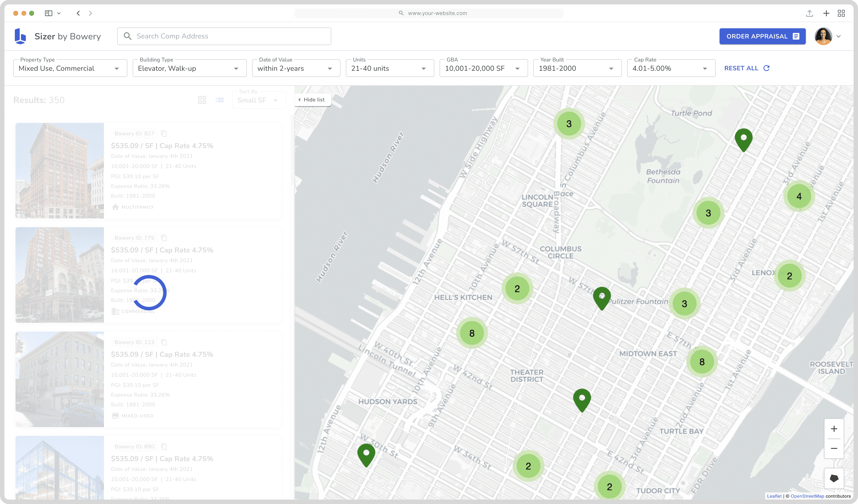Click the browser share icon
Viewport: 858px width, 504px height.
pos(809,13)
